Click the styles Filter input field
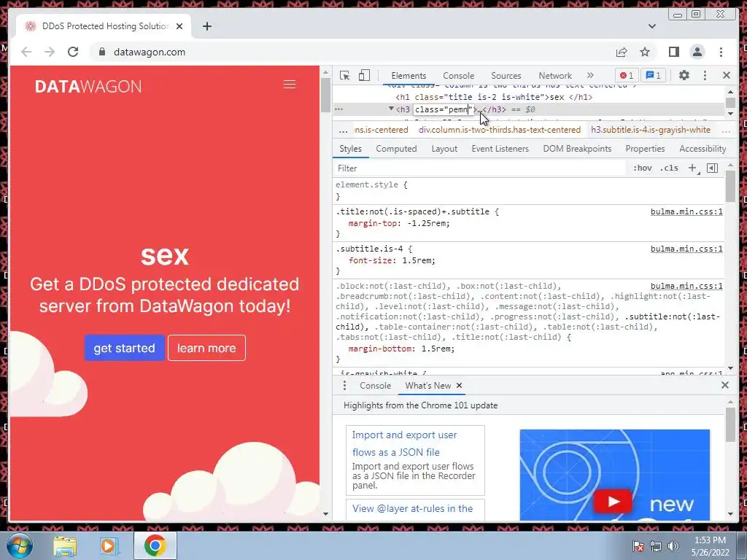Image resolution: width=747 pixels, height=560 pixels. pos(480,168)
